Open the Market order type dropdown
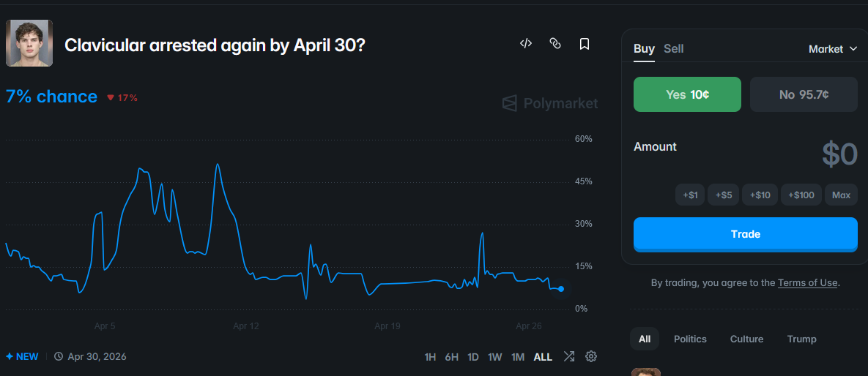 (x=833, y=49)
